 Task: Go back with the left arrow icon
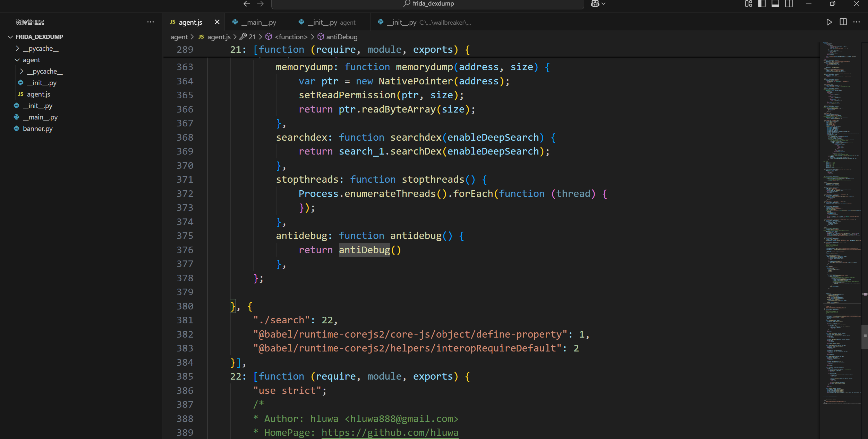coord(247,4)
